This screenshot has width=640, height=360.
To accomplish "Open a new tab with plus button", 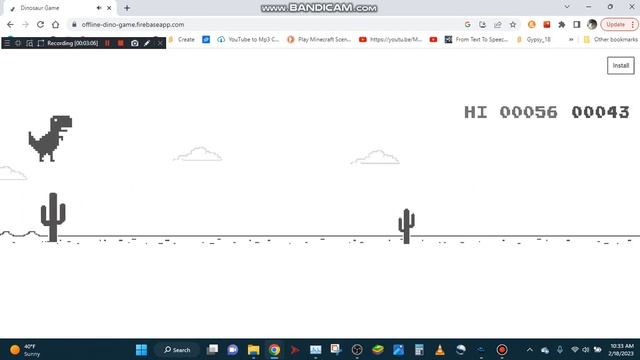I will click(x=127, y=8).
